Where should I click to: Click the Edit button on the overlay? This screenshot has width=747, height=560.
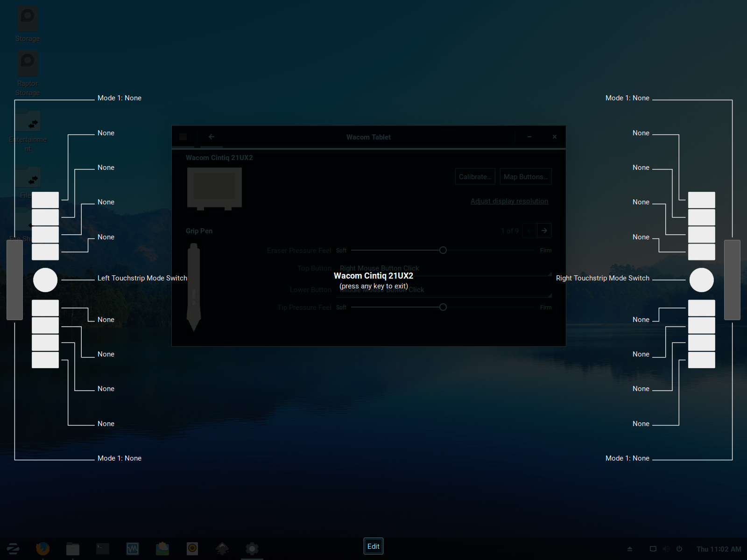coord(373,546)
